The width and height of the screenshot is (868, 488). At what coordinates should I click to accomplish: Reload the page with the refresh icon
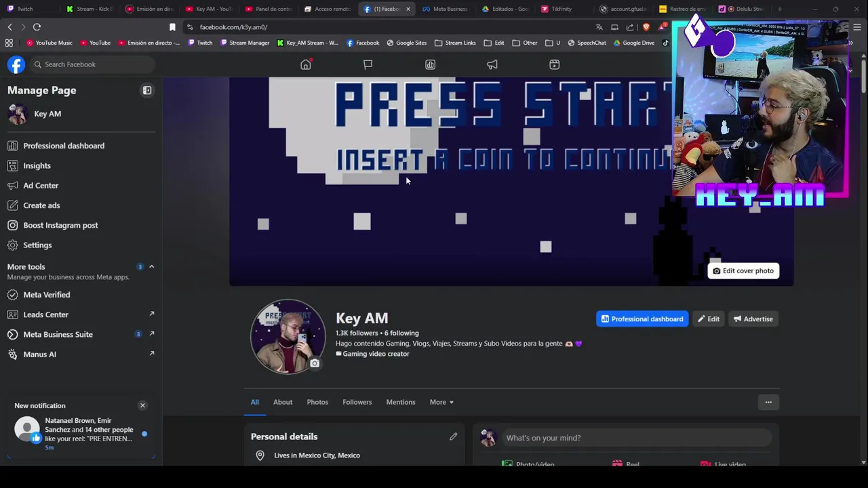point(37,27)
